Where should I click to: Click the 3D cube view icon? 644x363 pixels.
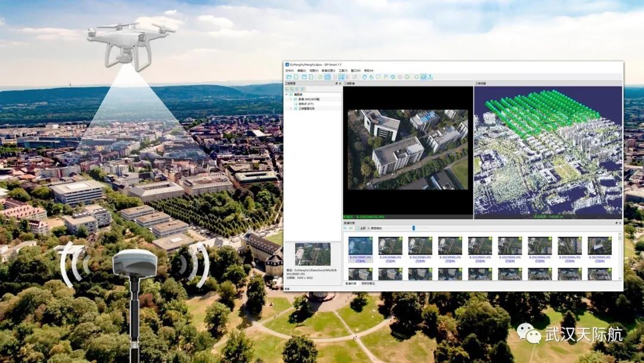click(x=393, y=77)
